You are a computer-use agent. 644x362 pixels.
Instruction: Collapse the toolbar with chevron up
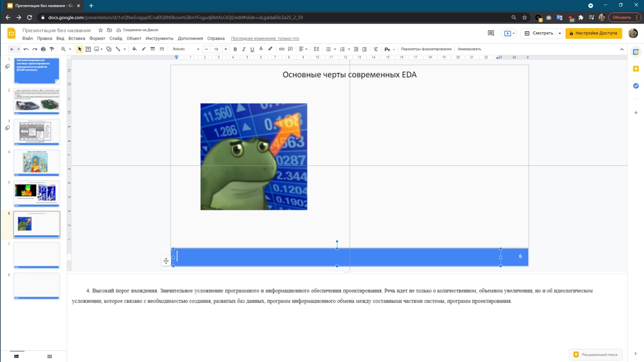[x=622, y=49]
